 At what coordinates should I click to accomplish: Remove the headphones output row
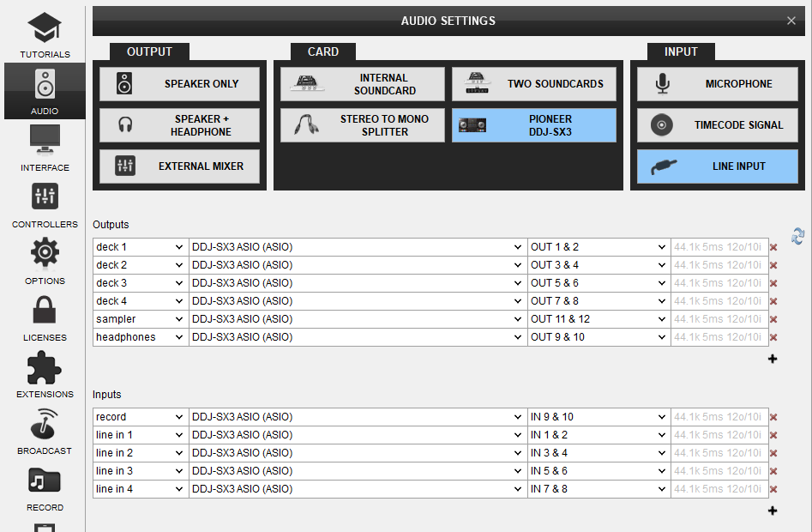(773, 337)
